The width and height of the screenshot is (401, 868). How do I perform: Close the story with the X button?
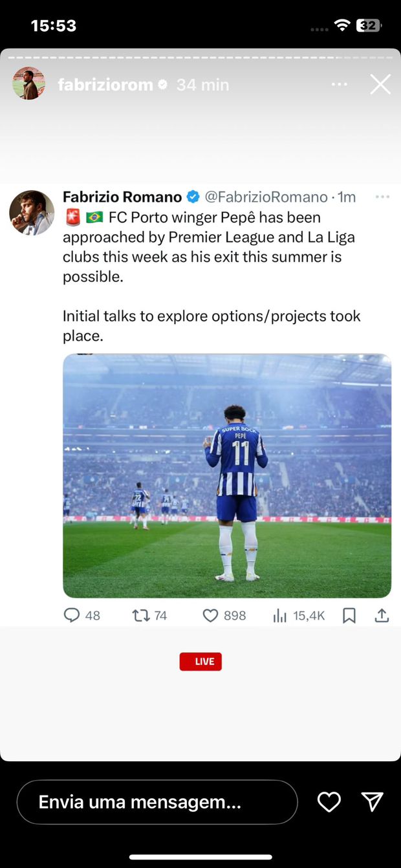[x=380, y=85]
